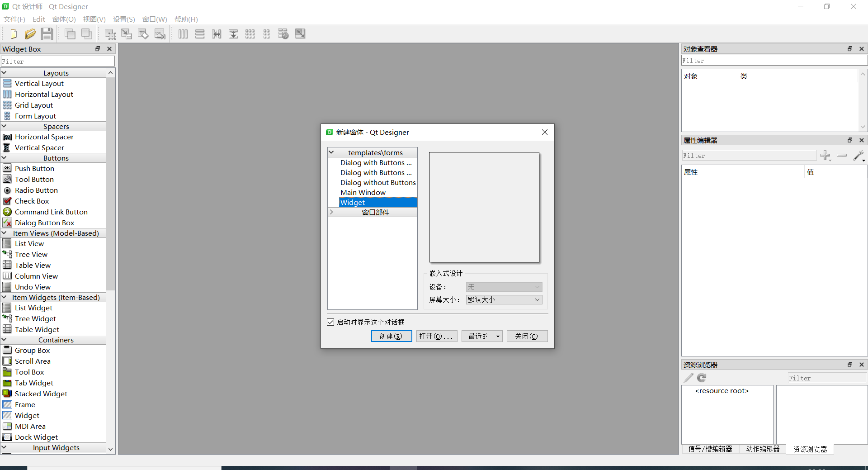Click the Adjust Size toolbar icon
This screenshot has height=470, width=868.
pyautogui.click(x=300, y=34)
